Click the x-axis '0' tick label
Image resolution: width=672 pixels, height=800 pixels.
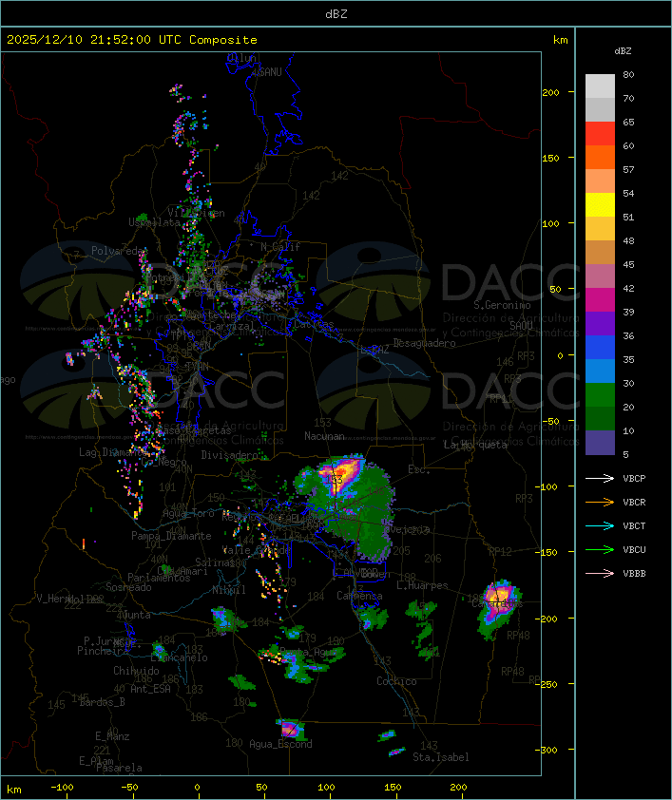coord(198,788)
